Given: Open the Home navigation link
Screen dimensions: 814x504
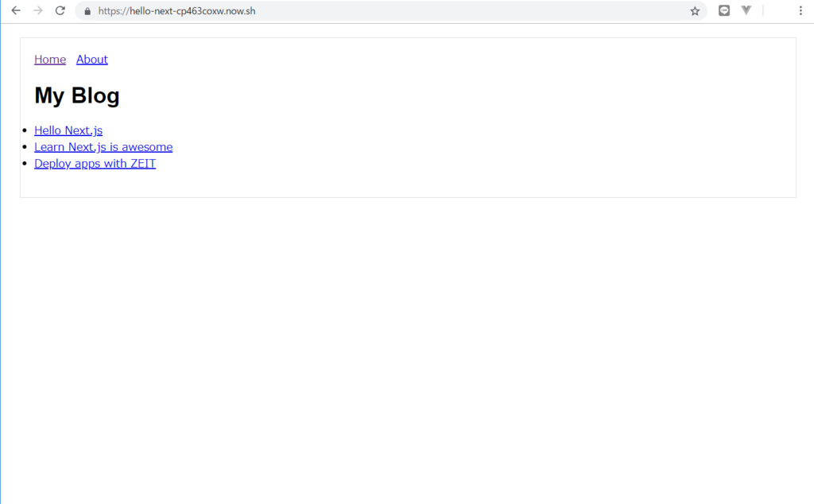Looking at the screenshot, I should click(x=50, y=59).
